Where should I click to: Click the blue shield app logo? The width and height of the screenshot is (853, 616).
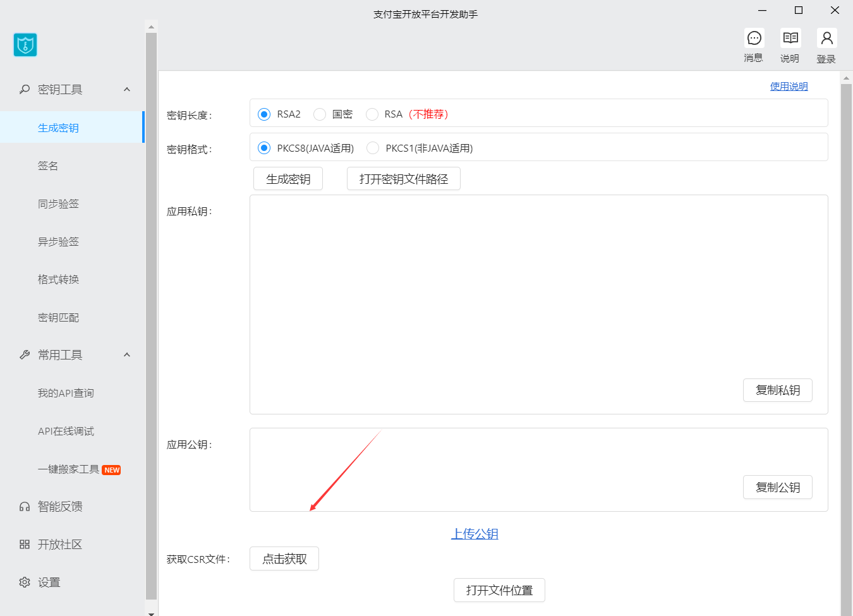25,45
